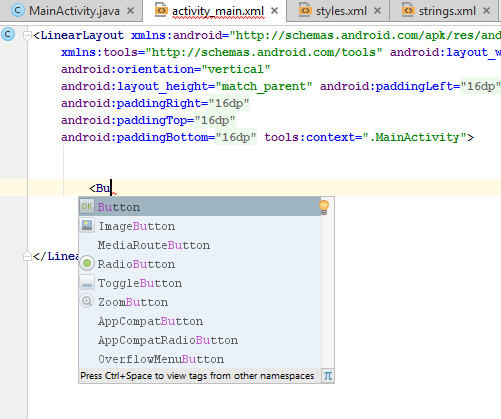Click the android:orientation="vertical" attribute

166,69
